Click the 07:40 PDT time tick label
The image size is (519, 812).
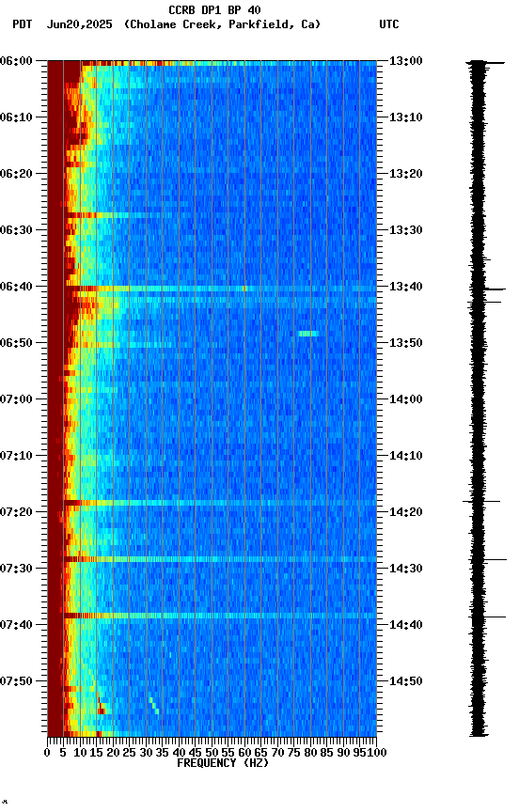click(x=16, y=626)
